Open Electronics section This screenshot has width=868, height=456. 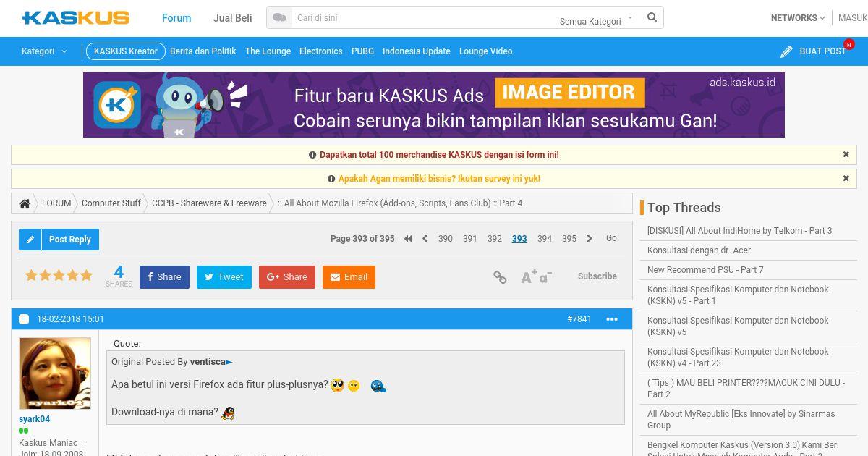(321, 51)
